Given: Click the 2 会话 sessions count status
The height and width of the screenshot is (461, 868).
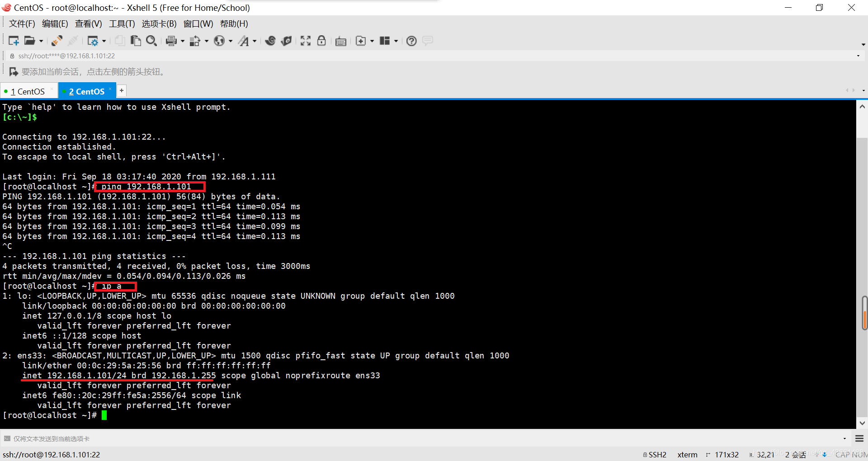Looking at the screenshot, I should point(795,455).
